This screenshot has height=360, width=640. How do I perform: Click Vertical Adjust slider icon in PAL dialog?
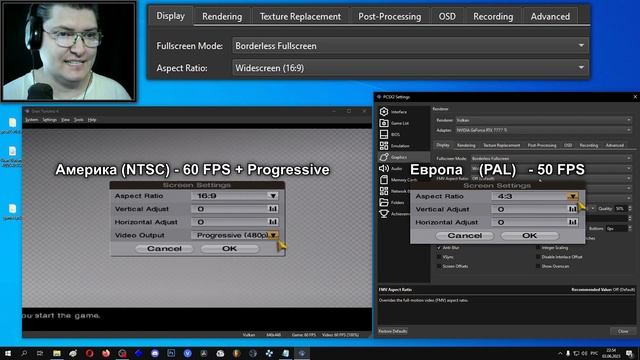pos(573,209)
